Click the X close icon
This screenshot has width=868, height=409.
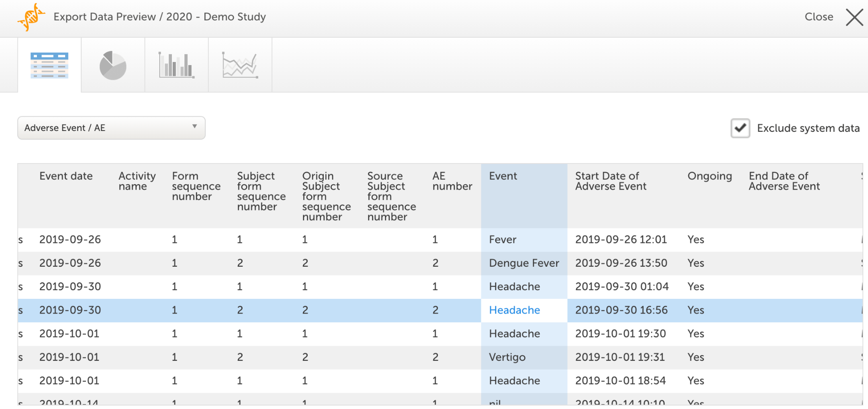coord(854,17)
